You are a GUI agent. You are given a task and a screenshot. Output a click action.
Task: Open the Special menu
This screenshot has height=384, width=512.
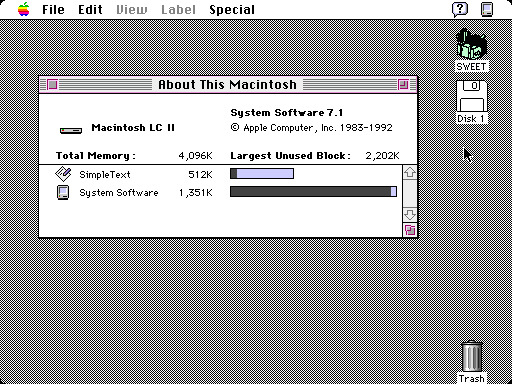click(232, 9)
